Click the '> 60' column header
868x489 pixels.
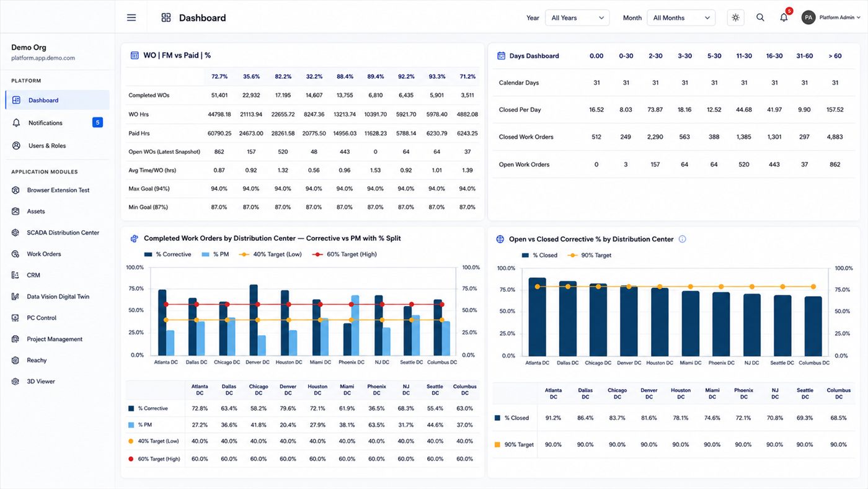pyautogui.click(x=835, y=56)
